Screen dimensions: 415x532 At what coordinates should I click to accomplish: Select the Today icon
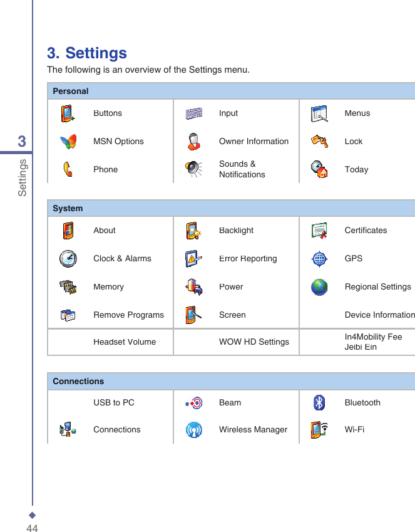coord(319,169)
